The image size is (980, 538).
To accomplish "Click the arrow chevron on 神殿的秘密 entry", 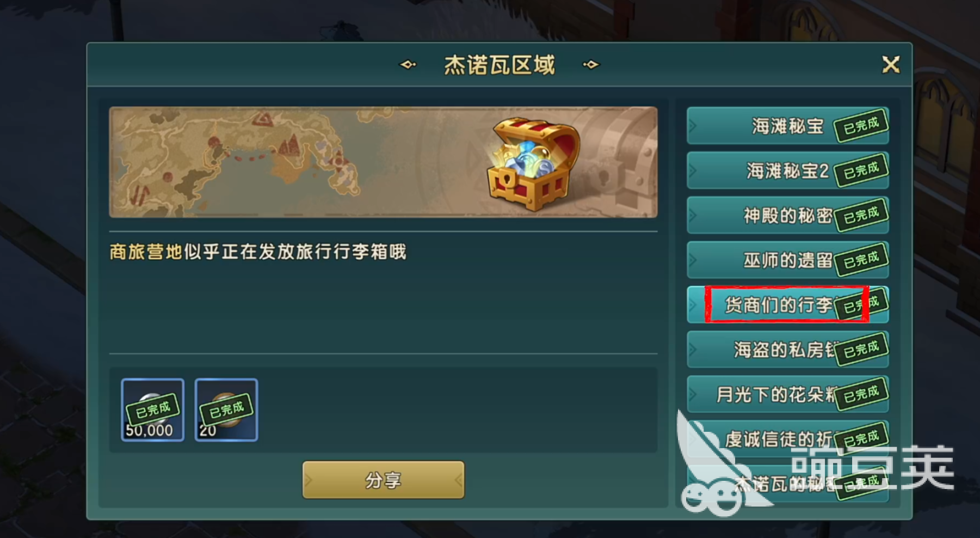I will 693,215.
